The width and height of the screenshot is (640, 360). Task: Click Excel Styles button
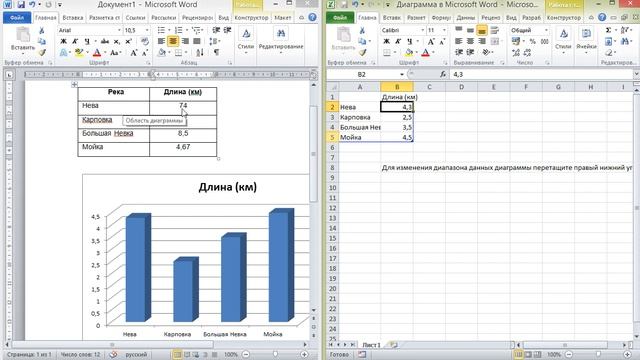click(564, 39)
